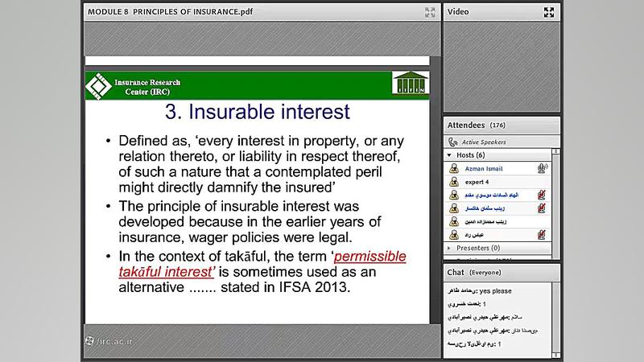Select expert 4 in the hosts list
644x362 pixels.
click(x=477, y=182)
